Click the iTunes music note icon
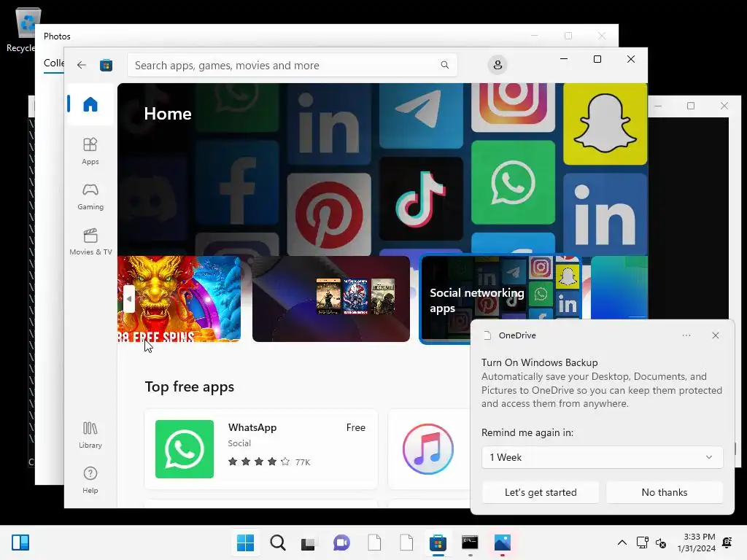 pyautogui.click(x=427, y=449)
